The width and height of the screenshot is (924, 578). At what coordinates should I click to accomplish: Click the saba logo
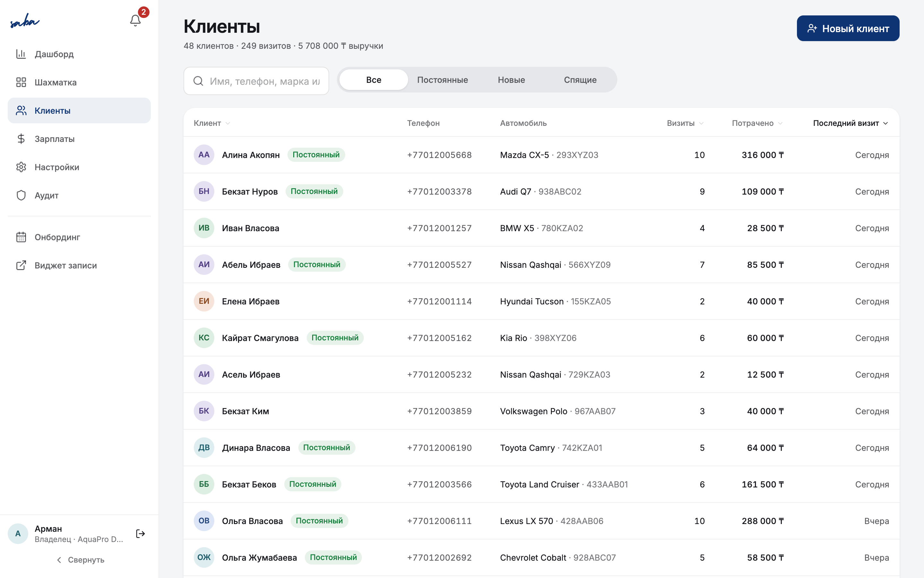click(25, 21)
